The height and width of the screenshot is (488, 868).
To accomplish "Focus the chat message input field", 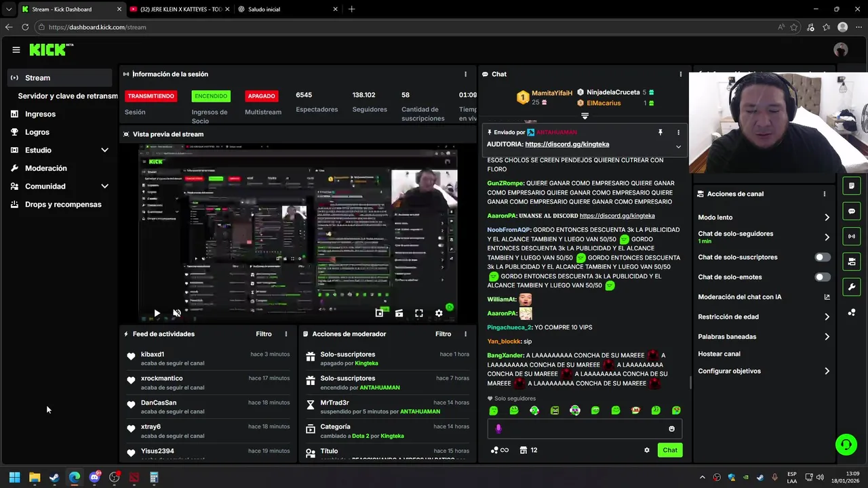I will 585,428.
